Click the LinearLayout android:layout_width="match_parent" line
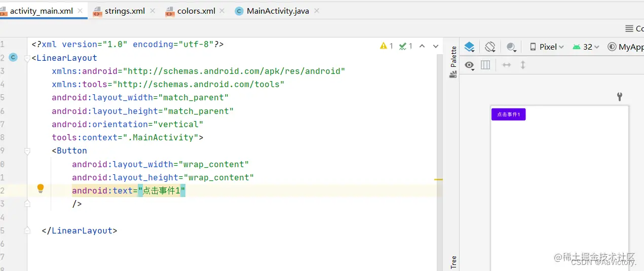 (x=140, y=97)
